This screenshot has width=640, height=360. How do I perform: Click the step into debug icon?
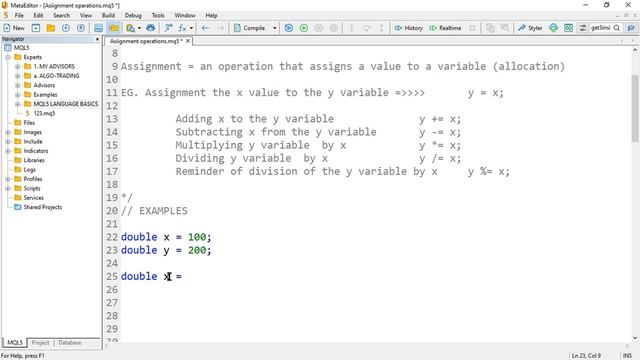point(351,28)
